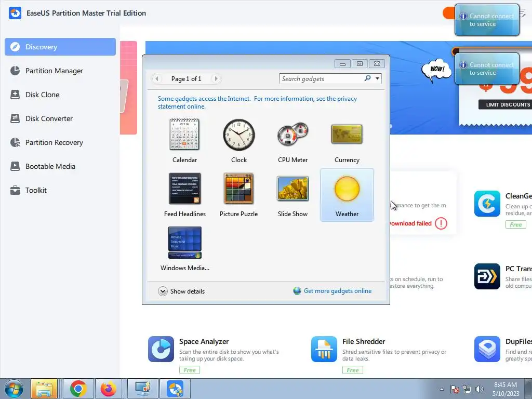The width and height of the screenshot is (532, 399).
Task: Go to next gadget page arrow
Action: coord(216,79)
